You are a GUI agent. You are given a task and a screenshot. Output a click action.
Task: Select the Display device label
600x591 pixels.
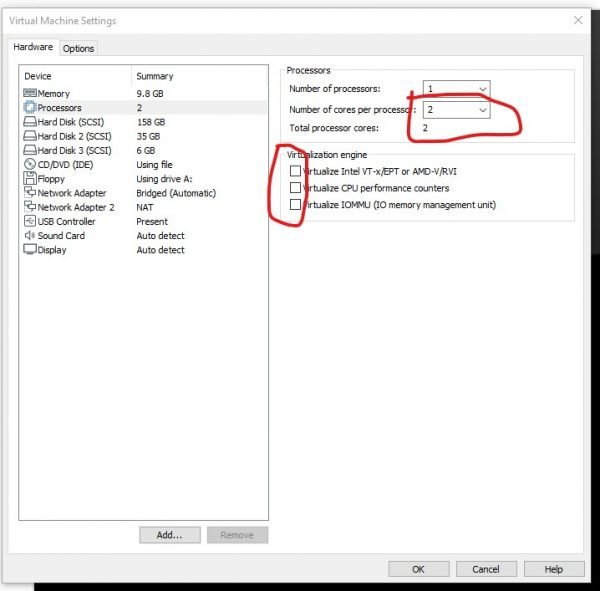coord(52,250)
